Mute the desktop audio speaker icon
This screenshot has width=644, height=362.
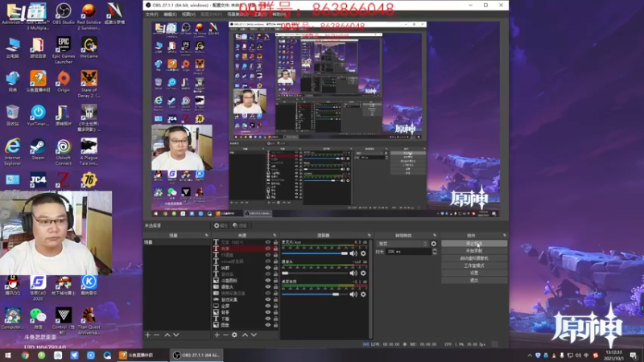[x=353, y=294]
